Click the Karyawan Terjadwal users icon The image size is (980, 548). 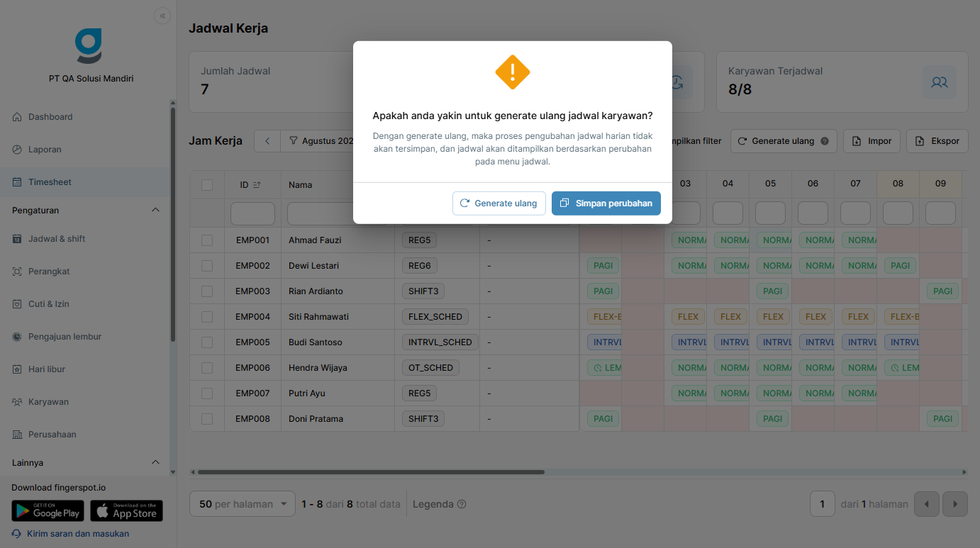[x=940, y=82]
